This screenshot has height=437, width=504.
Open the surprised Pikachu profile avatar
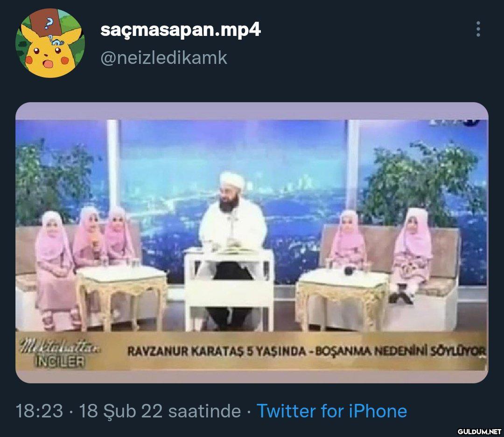(50, 43)
